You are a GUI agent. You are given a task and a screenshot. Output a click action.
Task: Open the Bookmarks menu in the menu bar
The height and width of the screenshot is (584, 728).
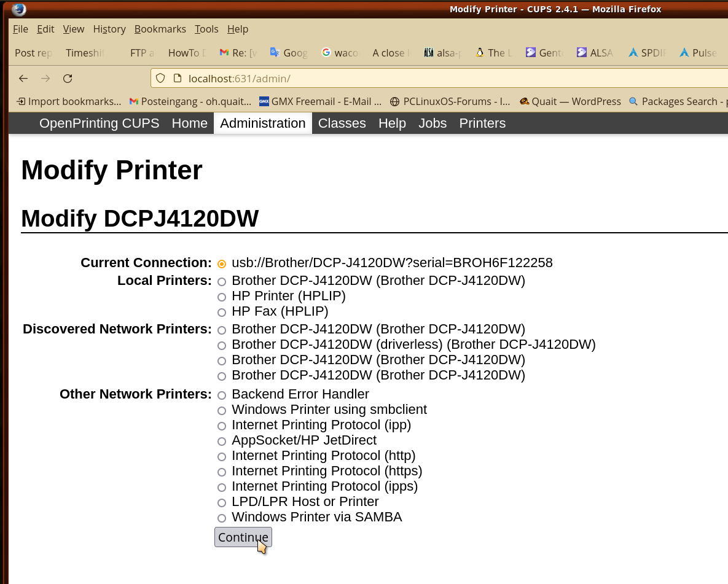pos(160,29)
